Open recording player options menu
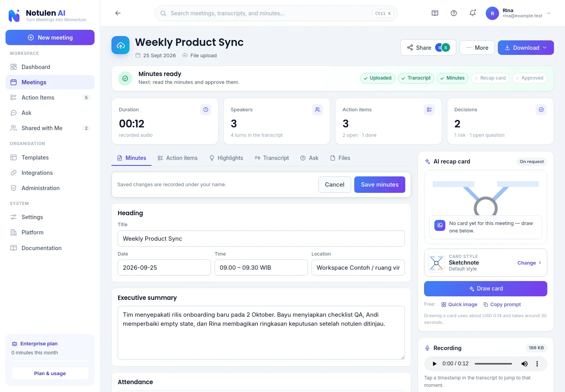565x392 pixels. click(537, 364)
